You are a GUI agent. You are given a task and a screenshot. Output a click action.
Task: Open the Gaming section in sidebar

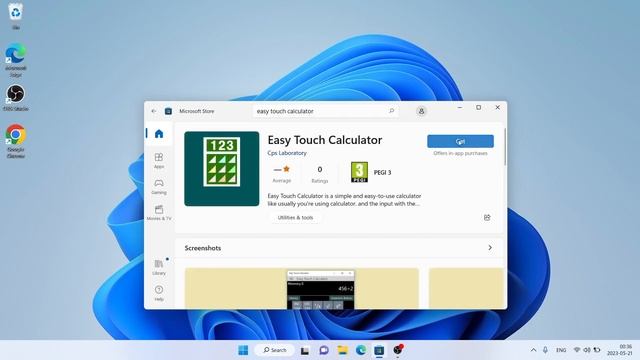click(159, 187)
